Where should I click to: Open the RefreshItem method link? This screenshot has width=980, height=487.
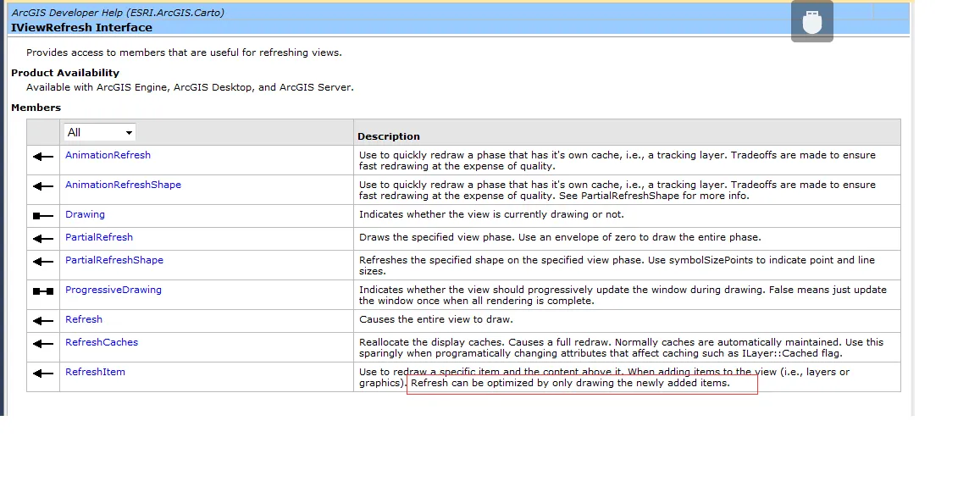click(x=95, y=372)
